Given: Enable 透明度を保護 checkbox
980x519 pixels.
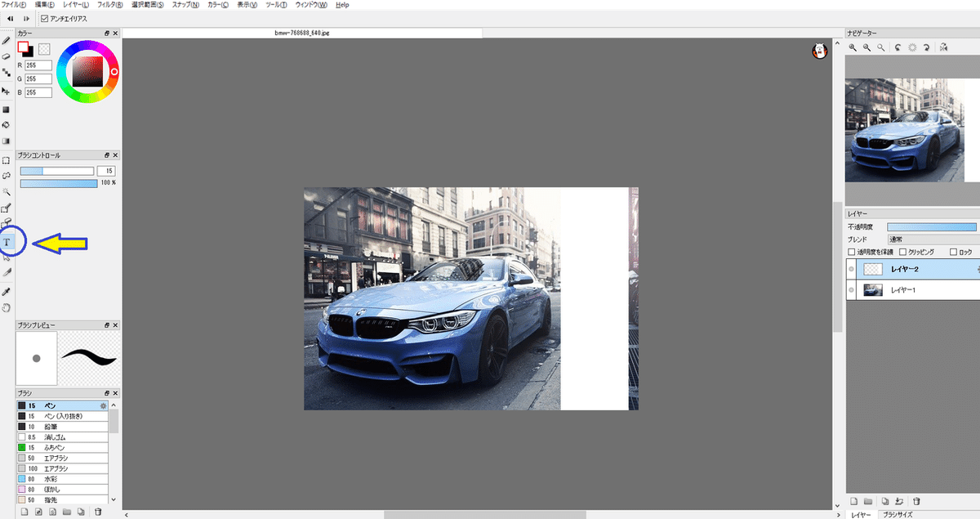Looking at the screenshot, I should [x=853, y=253].
